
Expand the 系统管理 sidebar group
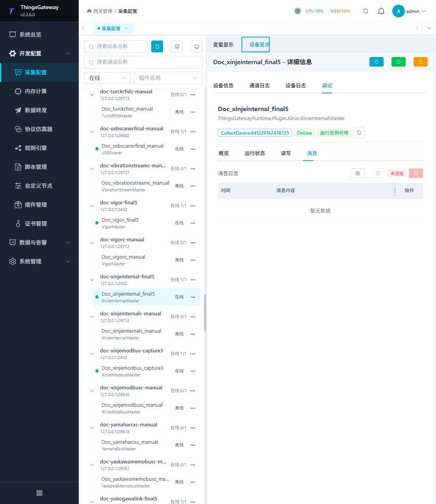(39, 261)
